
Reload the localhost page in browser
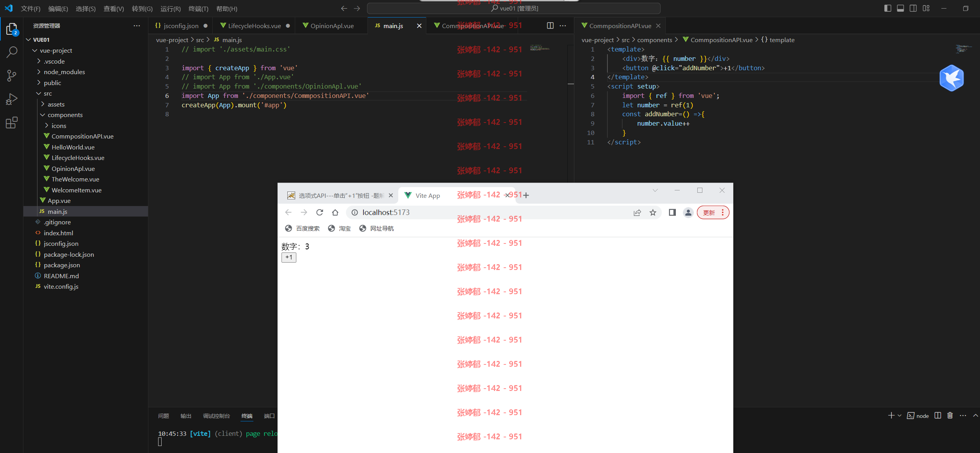pyautogui.click(x=320, y=212)
